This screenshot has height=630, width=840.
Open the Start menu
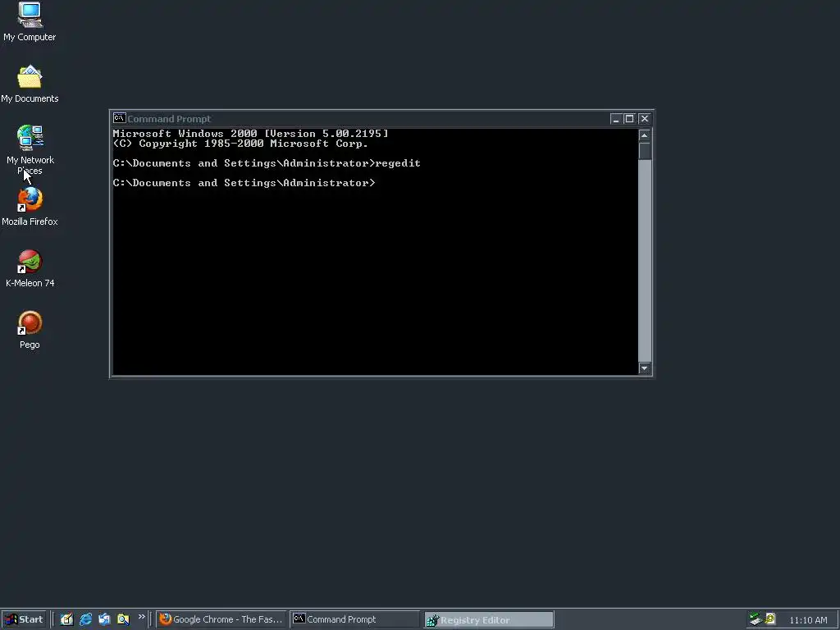(x=24, y=619)
